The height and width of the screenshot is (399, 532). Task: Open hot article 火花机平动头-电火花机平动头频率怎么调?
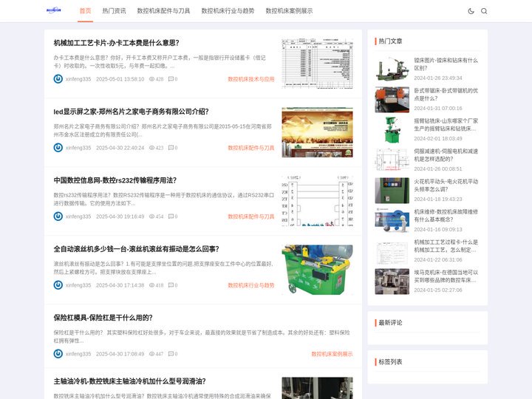pyautogui.click(x=446, y=185)
